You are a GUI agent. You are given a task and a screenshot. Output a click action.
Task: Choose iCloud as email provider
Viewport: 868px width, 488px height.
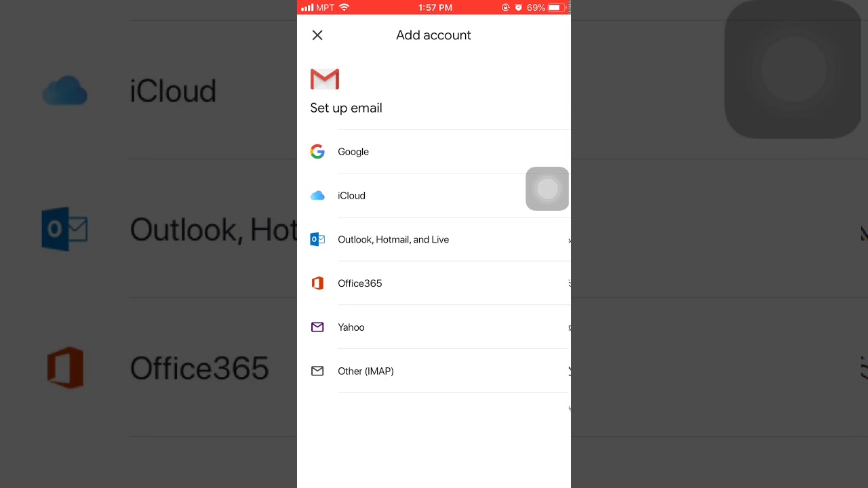pyautogui.click(x=434, y=196)
